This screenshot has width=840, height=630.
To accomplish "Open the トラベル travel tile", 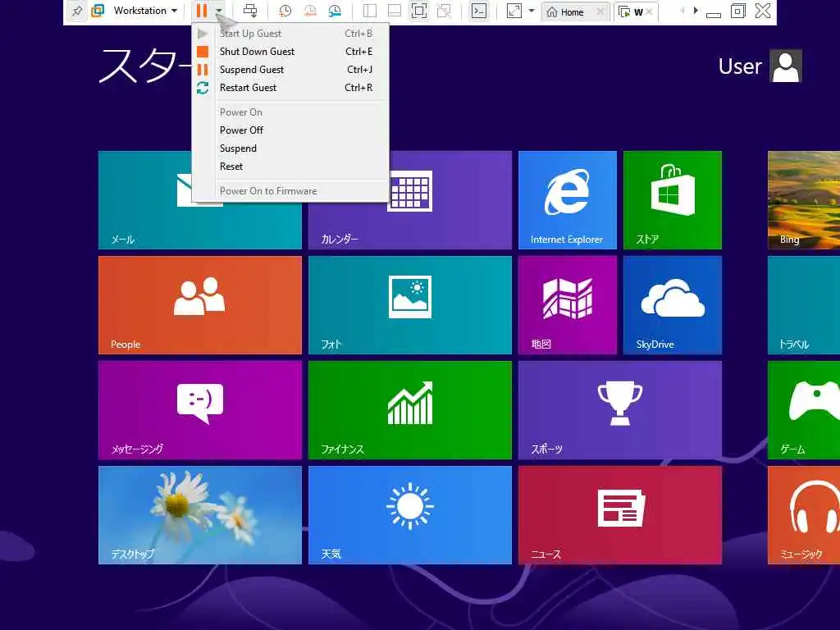I will pos(804,305).
